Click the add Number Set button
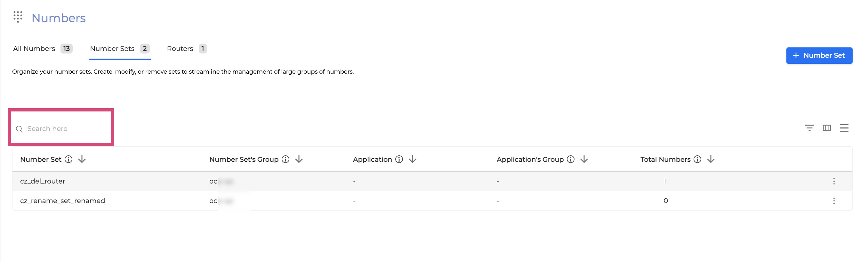Viewport: 868px width, 262px height. [819, 56]
